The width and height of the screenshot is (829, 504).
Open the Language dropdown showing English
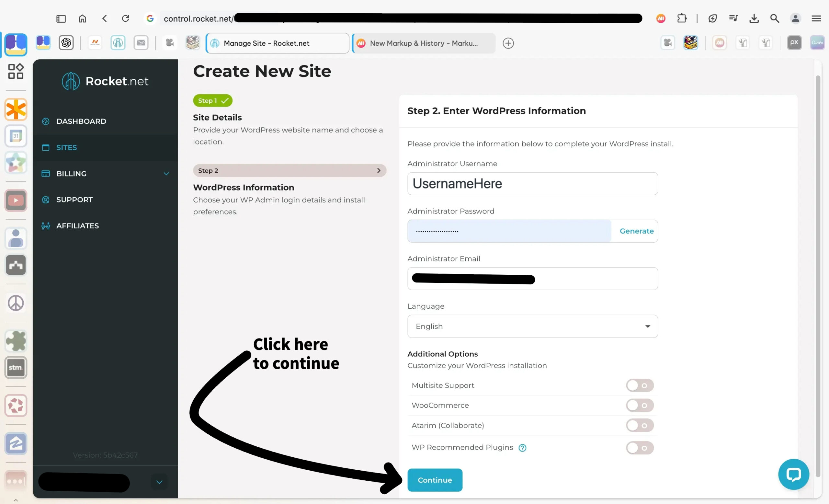click(532, 326)
